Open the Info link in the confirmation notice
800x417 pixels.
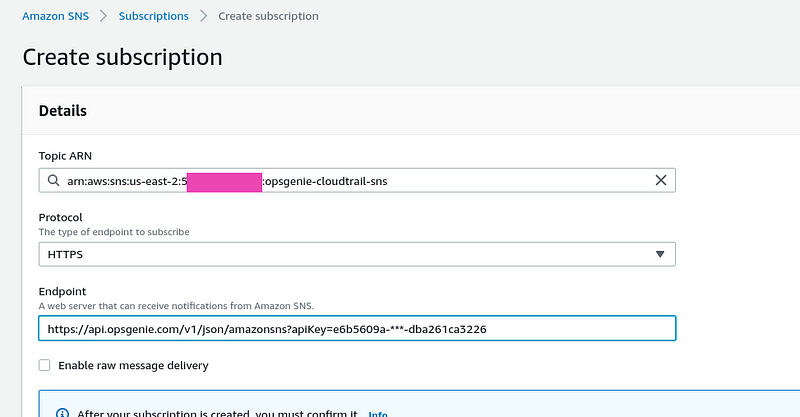[378, 414]
